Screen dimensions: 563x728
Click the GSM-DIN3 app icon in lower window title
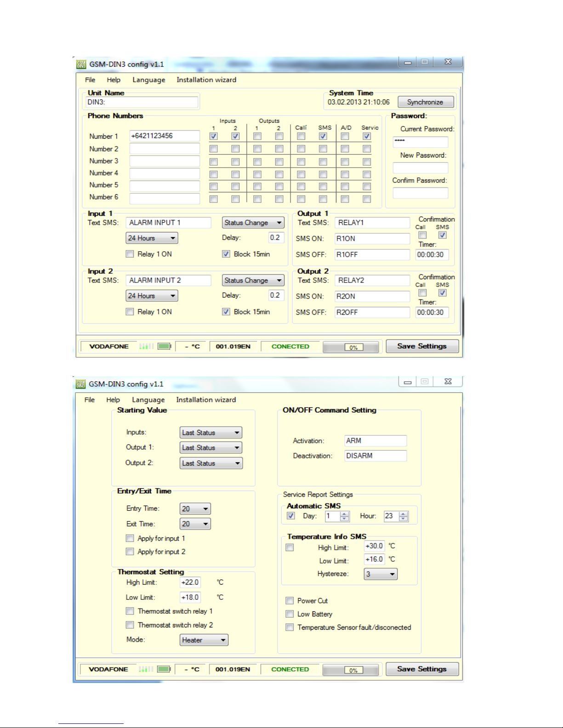pyautogui.click(x=81, y=384)
